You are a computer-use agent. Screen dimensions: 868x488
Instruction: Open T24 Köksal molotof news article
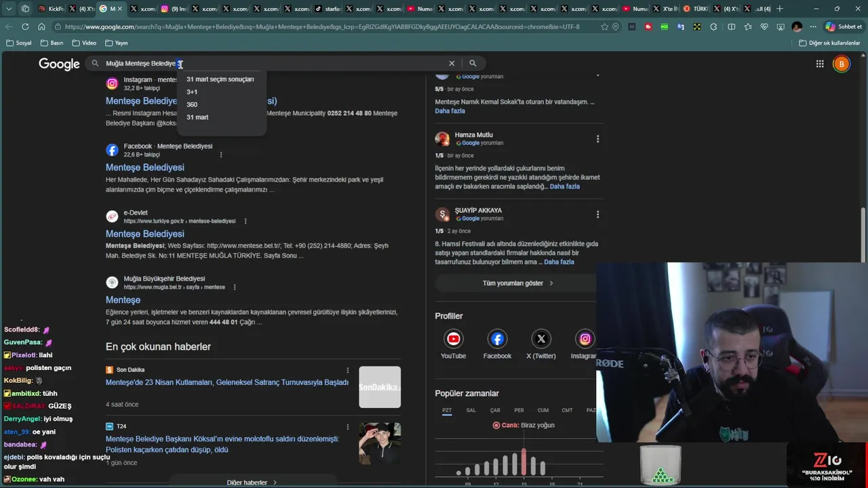(222, 444)
